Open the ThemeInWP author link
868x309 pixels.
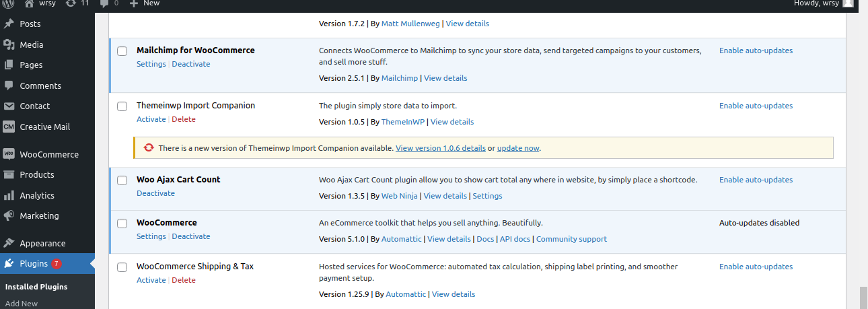tap(403, 122)
